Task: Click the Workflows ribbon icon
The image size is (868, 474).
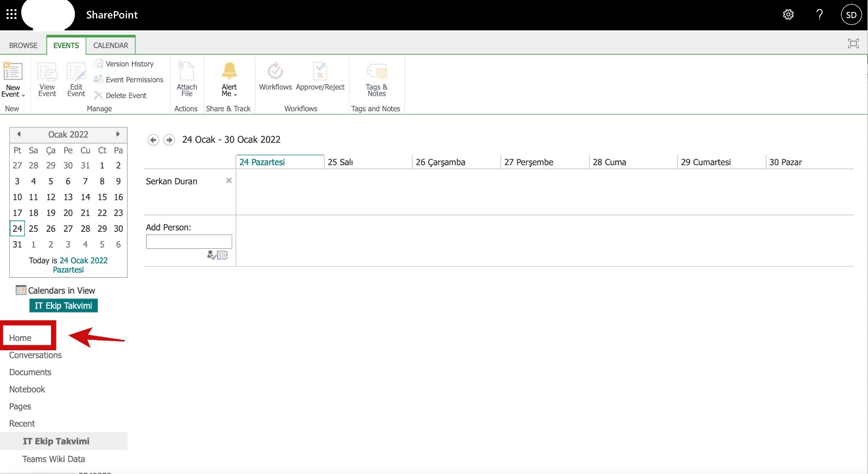Action: click(275, 77)
